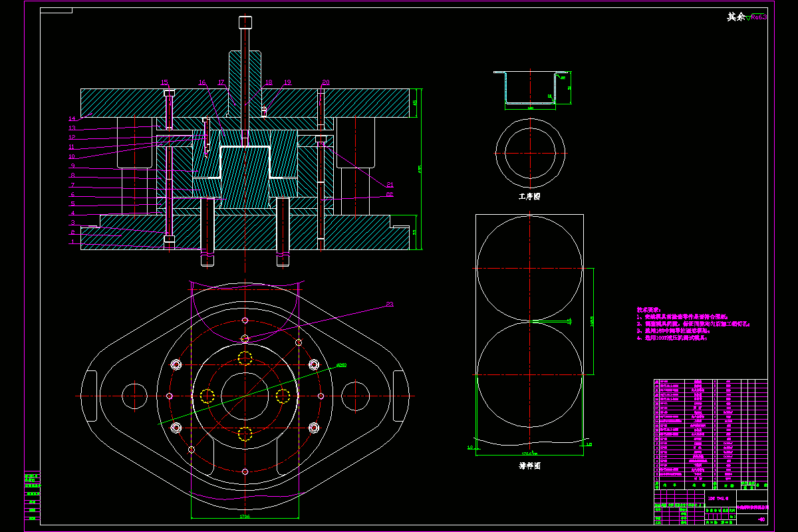798x532 pixels.
Task: Click part callout number 10
Action: coord(72,156)
